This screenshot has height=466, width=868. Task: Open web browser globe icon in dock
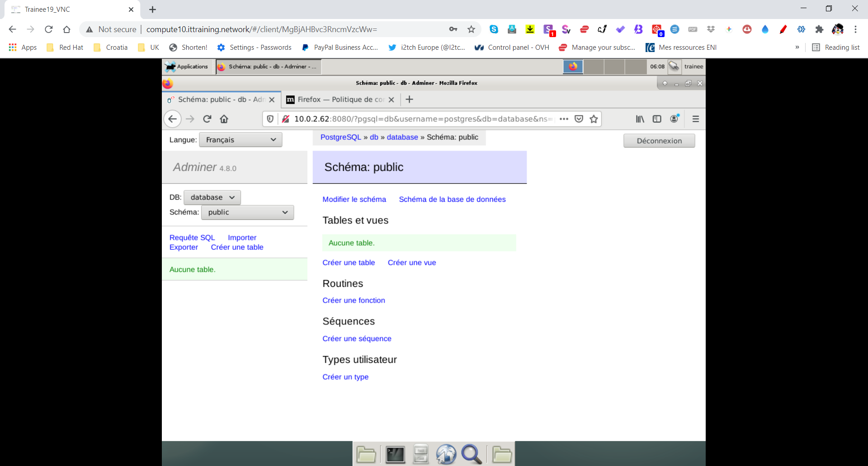coord(446,455)
